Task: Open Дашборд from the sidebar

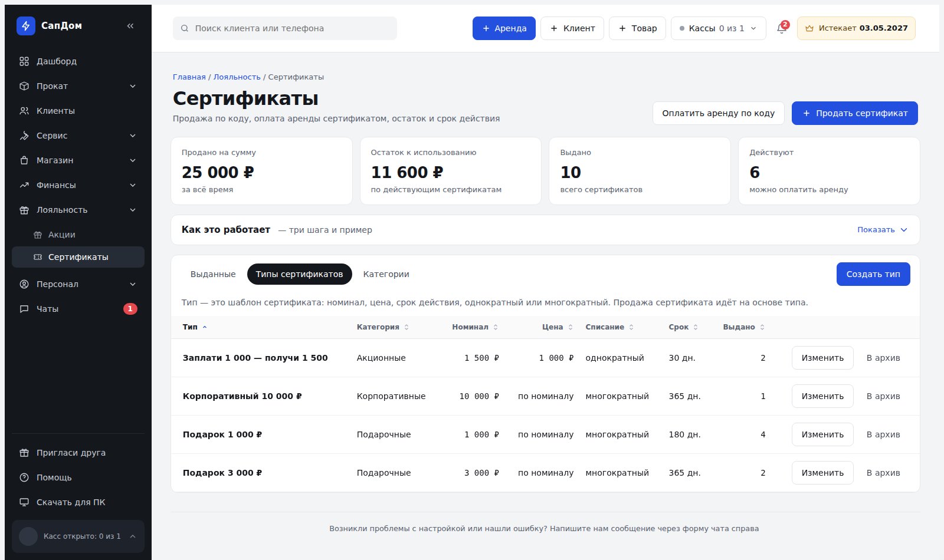Action: pyautogui.click(x=78, y=61)
